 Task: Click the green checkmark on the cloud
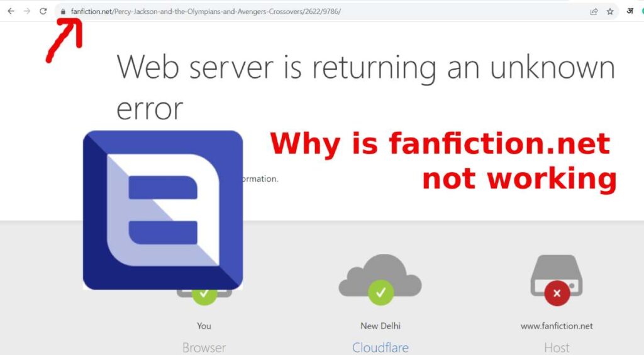click(x=380, y=293)
